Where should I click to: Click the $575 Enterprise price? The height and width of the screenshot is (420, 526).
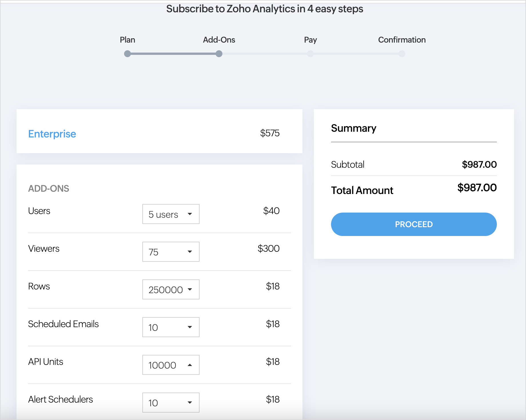[270, 133]
